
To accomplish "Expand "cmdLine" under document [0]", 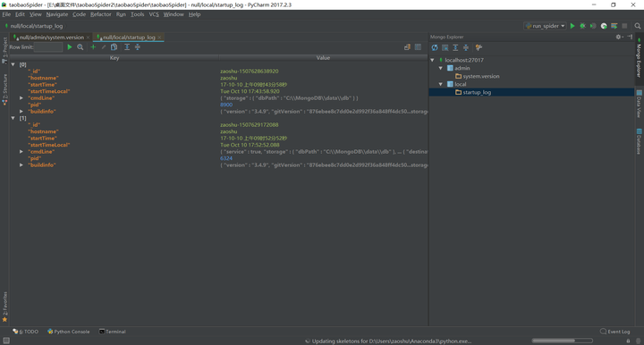I will [x=21, y=98].
